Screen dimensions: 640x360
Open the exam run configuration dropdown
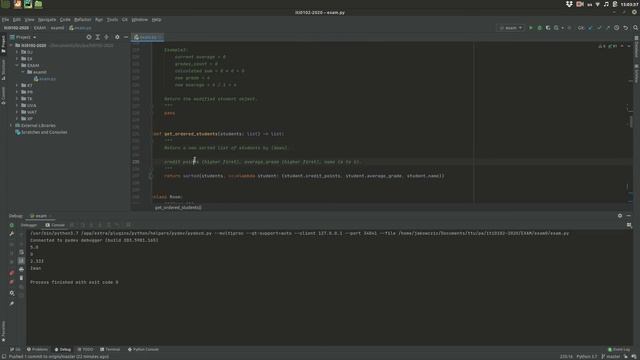(511, 28)
